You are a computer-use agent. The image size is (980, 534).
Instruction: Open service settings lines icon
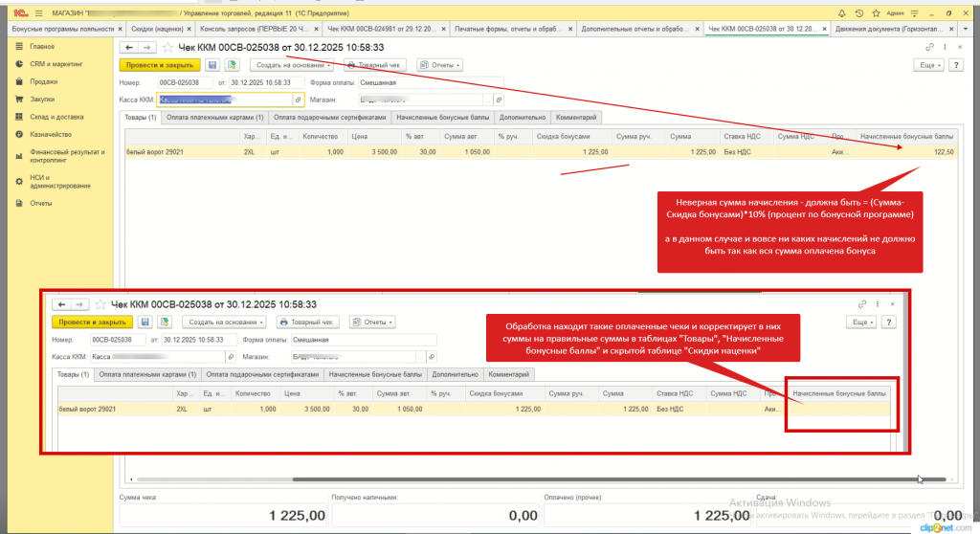pyautogui.click(x=914, y=13)
